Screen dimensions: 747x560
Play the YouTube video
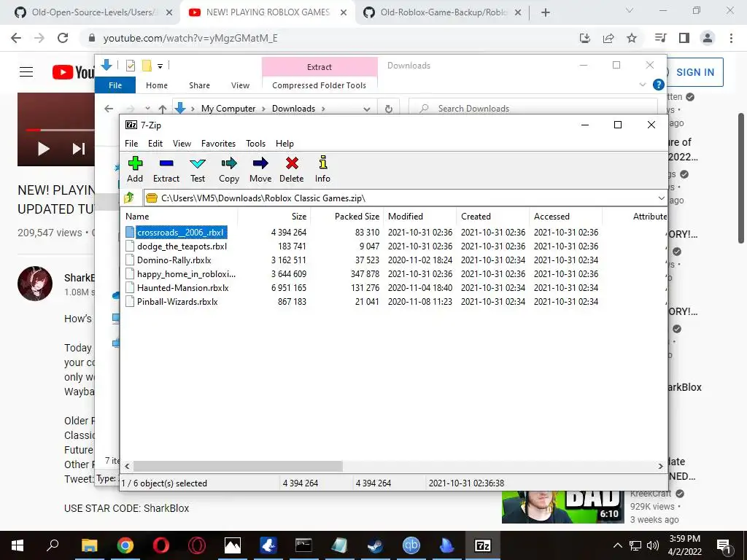(43, 149)
